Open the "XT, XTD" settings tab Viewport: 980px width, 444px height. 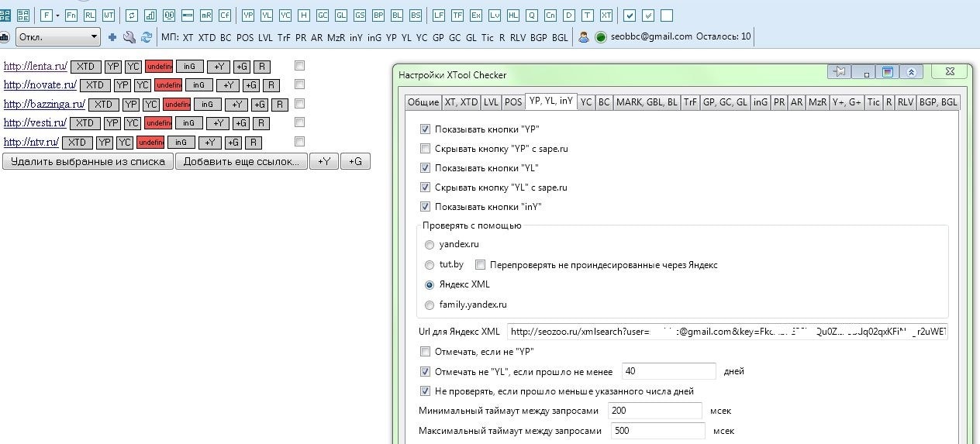point(461,102)
